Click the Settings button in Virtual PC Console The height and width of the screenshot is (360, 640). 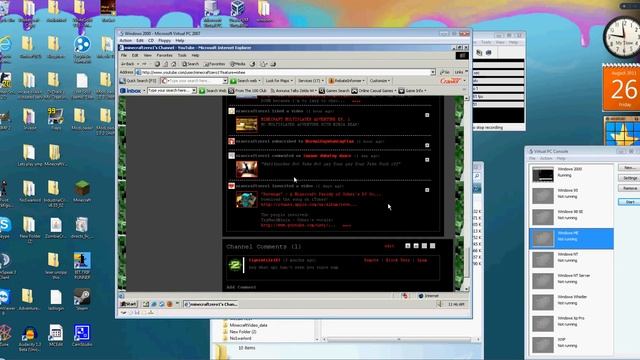click(629, 178)
